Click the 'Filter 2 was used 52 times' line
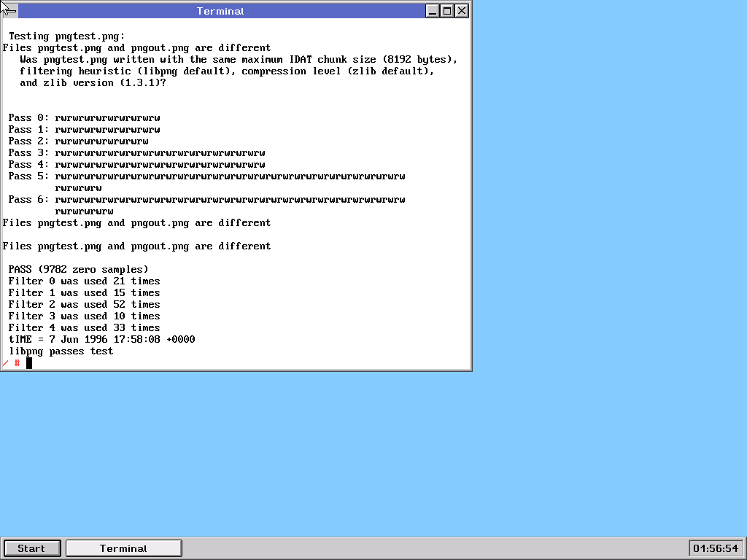 click(85, 304)
